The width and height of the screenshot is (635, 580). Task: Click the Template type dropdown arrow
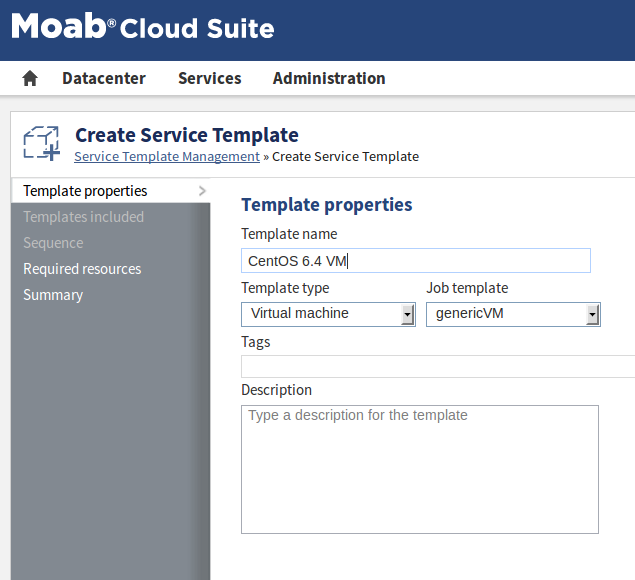407,315
